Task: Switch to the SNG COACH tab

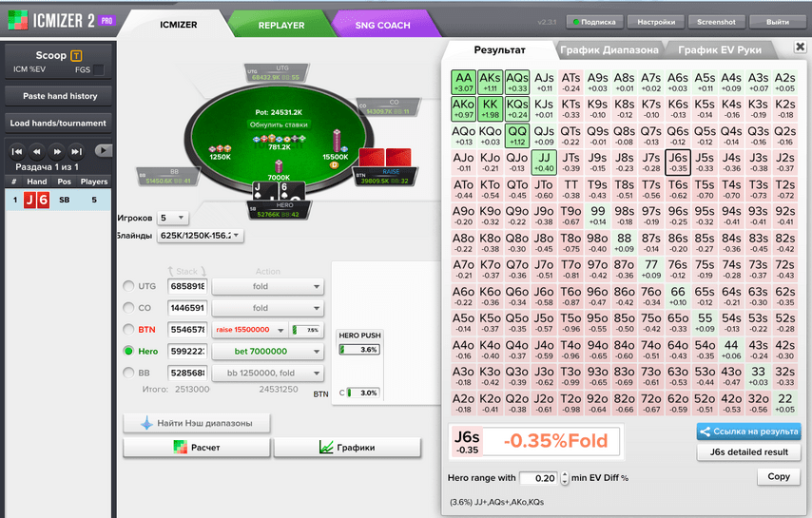Action: coord(382,25)
